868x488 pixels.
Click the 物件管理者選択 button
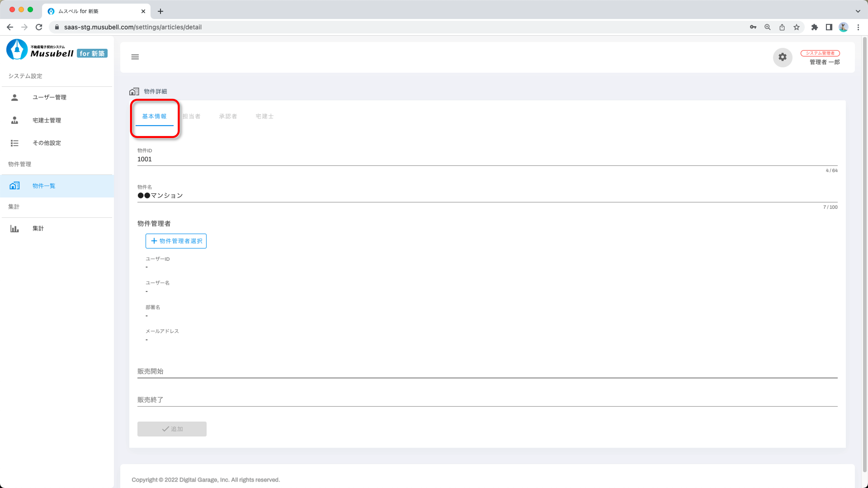click(176, 241)
